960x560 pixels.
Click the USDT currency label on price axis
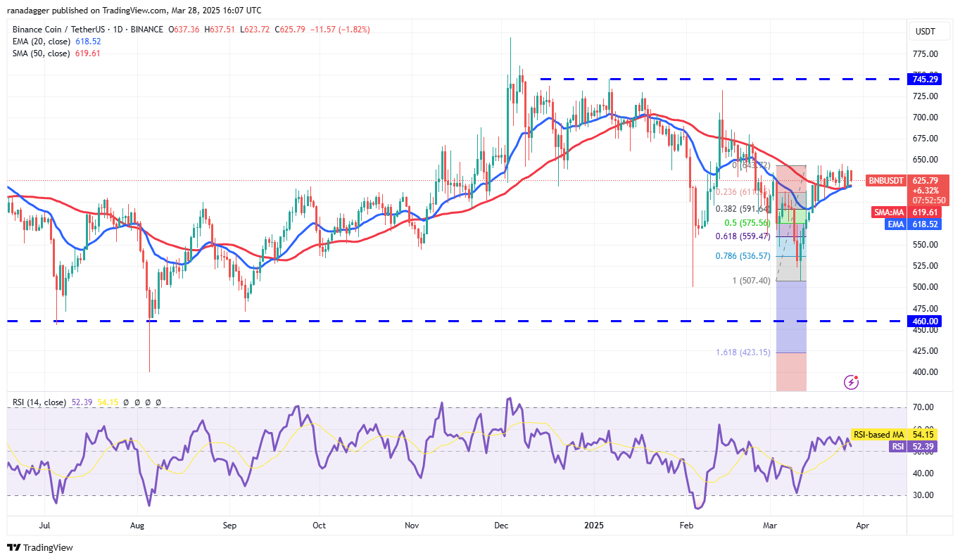tap(923, 31)
